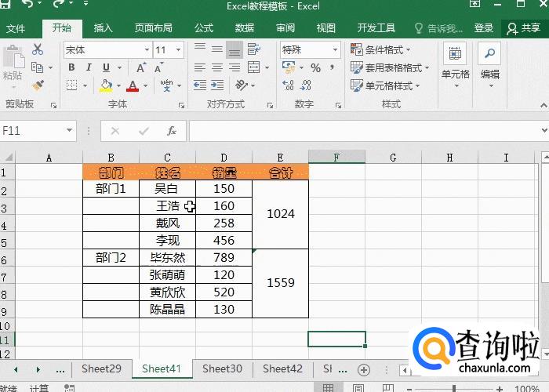Image resolution: width=549 pixels, height=392 pixels.
Task: Click the text orientation icon
Action: pos(242,85)
